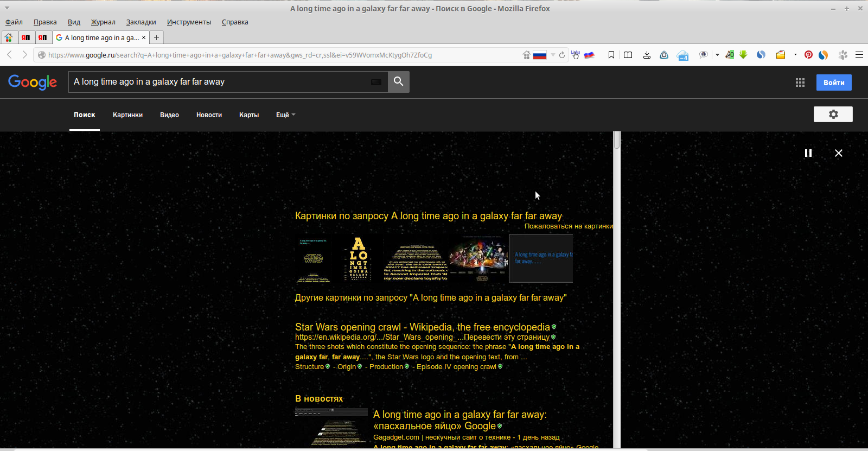The width and height of the screenshot is (868, 451).
Task: Open the Правка menu
Action: click(x=45, y=22)
